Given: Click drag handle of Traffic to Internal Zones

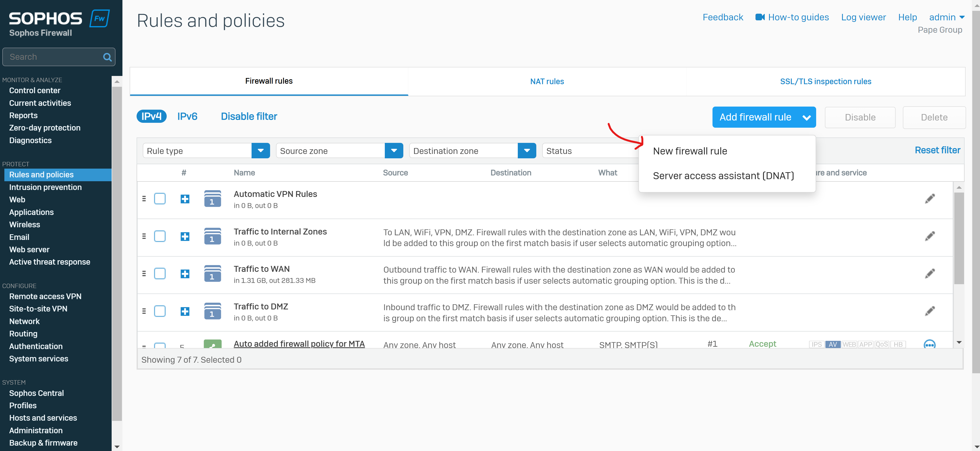Looking at the screenshot, I should [144, 236].
